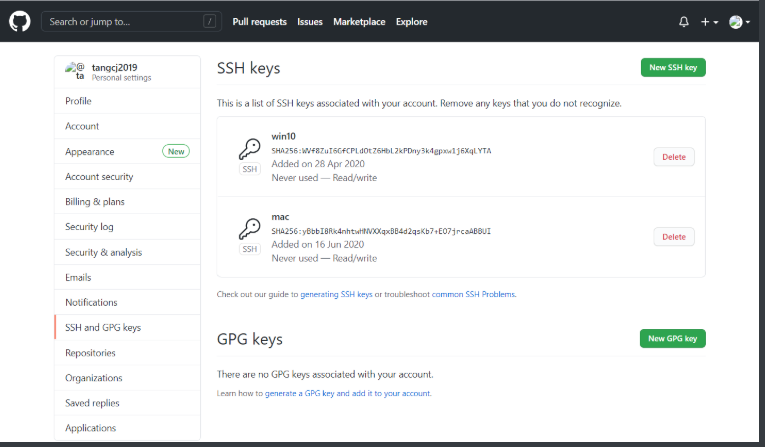Click the SSH label under win10 key
765x447 pixels.
250,169
